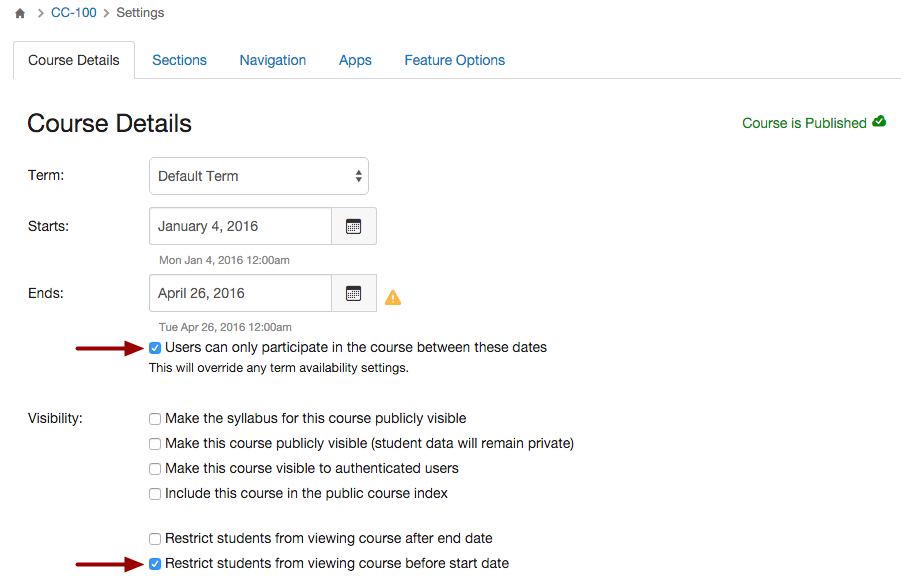The image size is (909, 576).
Task: Tick make course visible to authenticated users
Action: coord(155,469)
